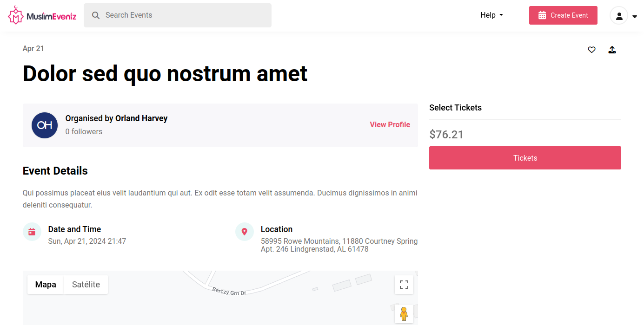Click the user account avatar icon
This screenshot has width=644, height=325.
619,16
